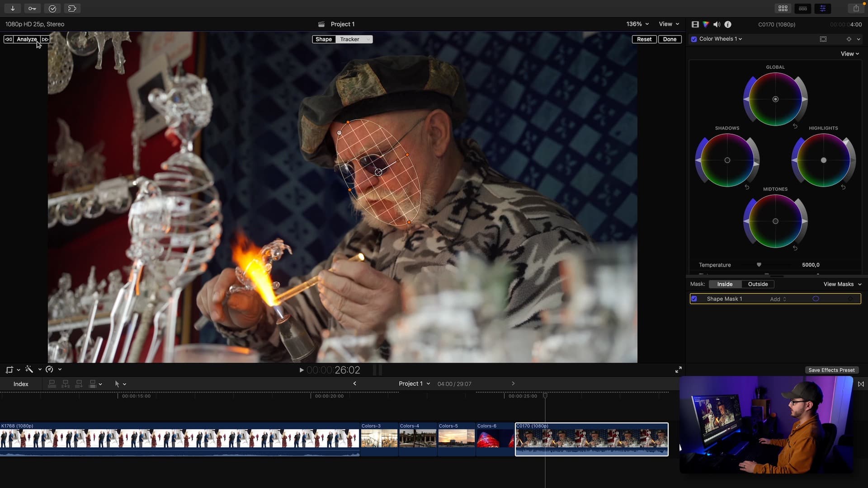The image size is (868, 488).
Task: Open the Project 1 timeline dropdown
Action: 414,384
